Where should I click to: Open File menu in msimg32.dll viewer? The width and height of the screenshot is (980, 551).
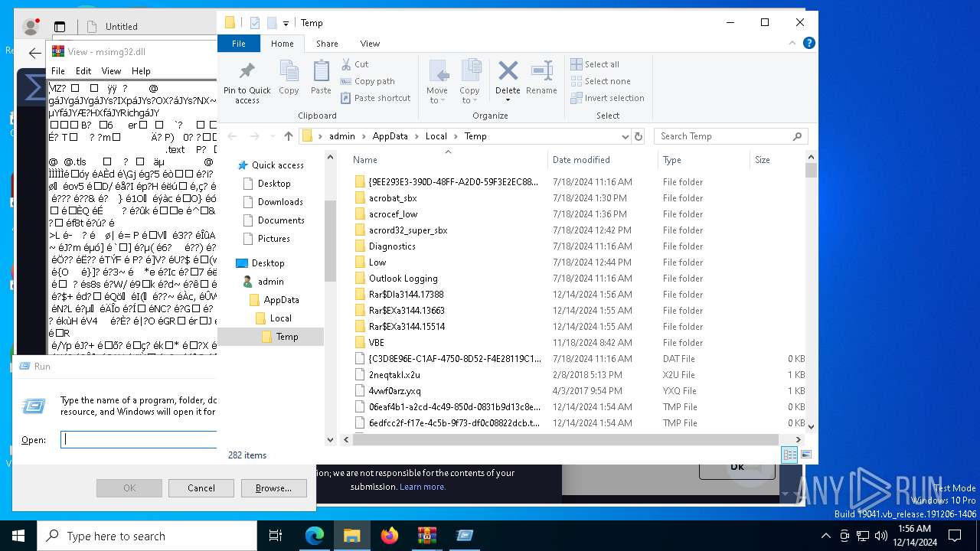click(58, 71)
